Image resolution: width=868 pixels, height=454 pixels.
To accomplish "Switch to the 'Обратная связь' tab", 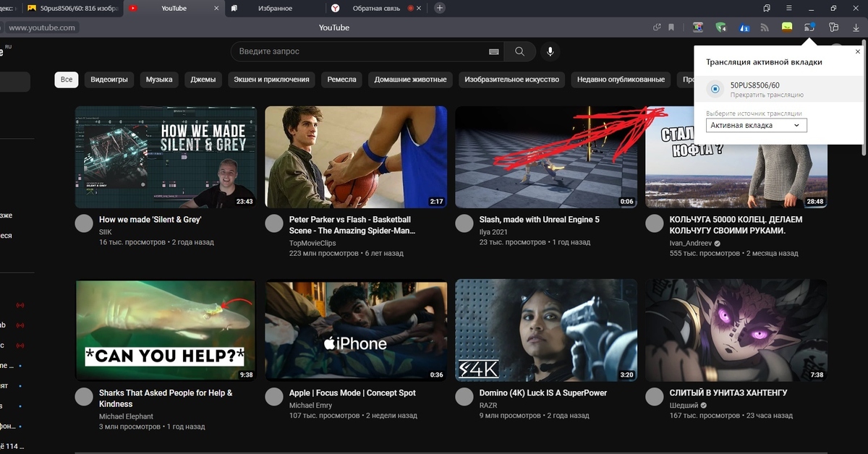I will click(x=376, y=8).
